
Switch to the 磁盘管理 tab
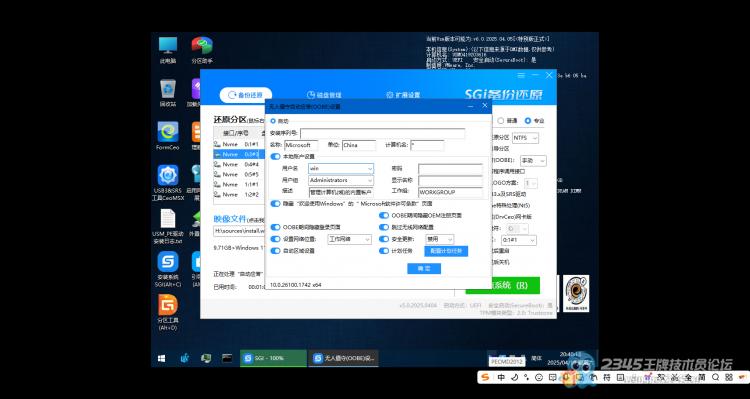click(324, 95)
